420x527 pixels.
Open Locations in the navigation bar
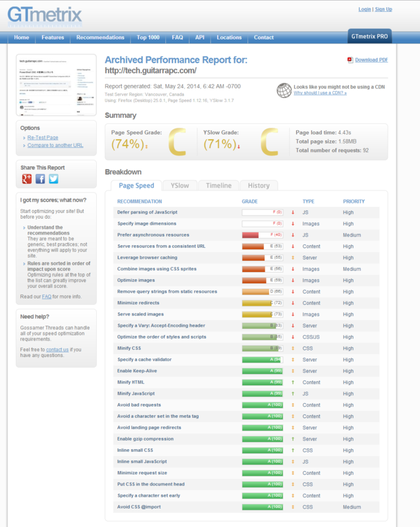pyautogui.click(x=229, y=38)
